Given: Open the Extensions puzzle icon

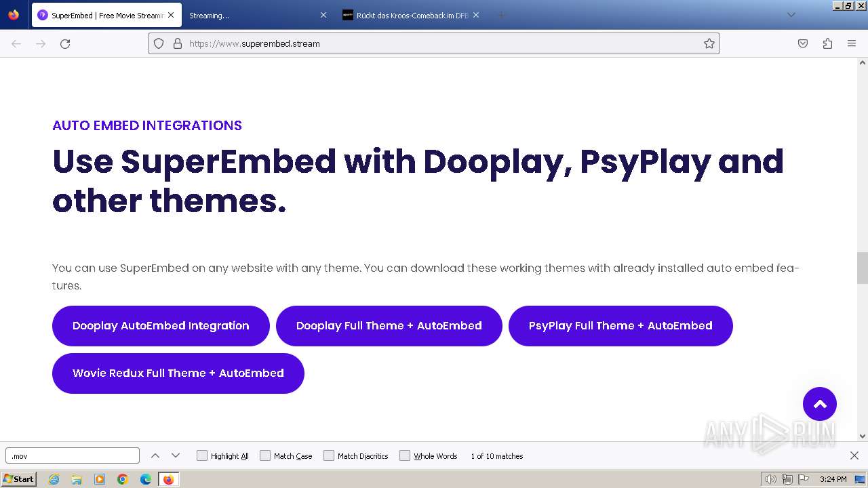Looking at the screenshot, I should (827, 43).
